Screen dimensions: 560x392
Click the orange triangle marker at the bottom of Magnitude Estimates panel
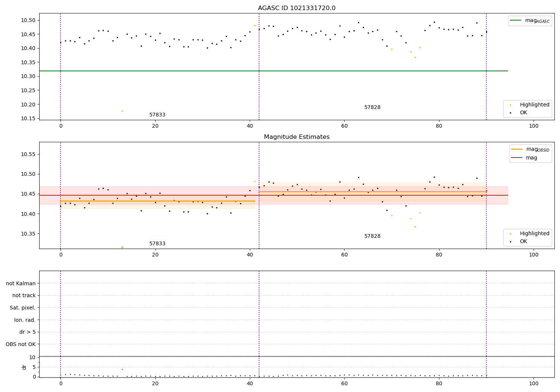point(122,248)
